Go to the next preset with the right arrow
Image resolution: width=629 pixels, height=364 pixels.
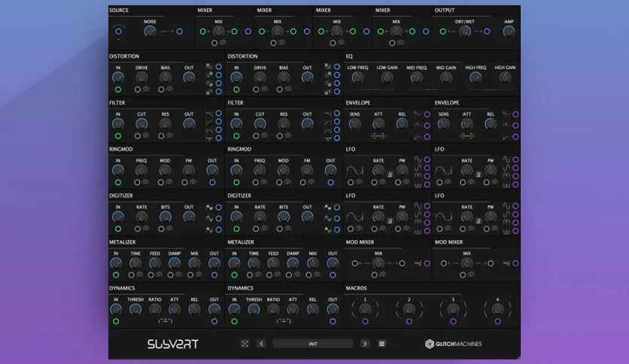pos(365,344)
